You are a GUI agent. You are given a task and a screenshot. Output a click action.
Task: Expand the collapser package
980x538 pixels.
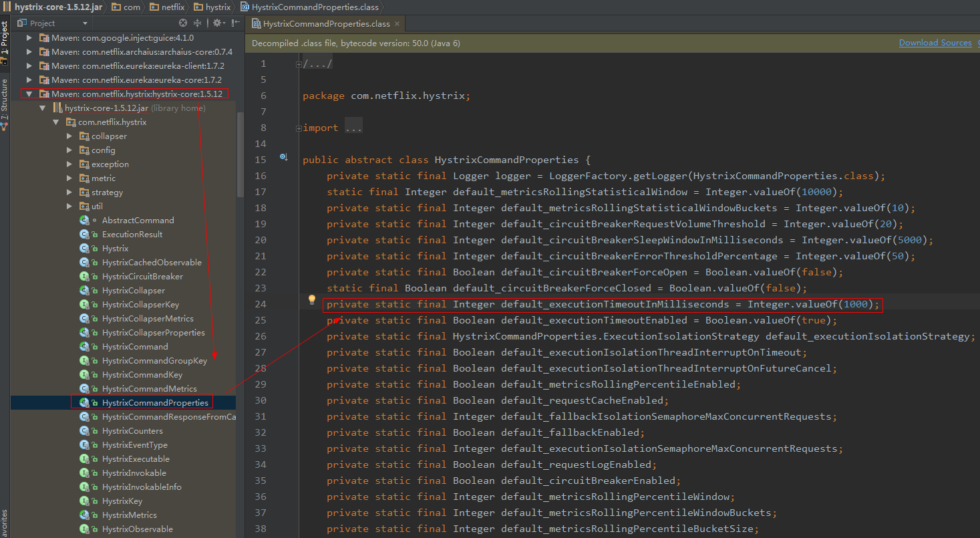coord(69,136)
